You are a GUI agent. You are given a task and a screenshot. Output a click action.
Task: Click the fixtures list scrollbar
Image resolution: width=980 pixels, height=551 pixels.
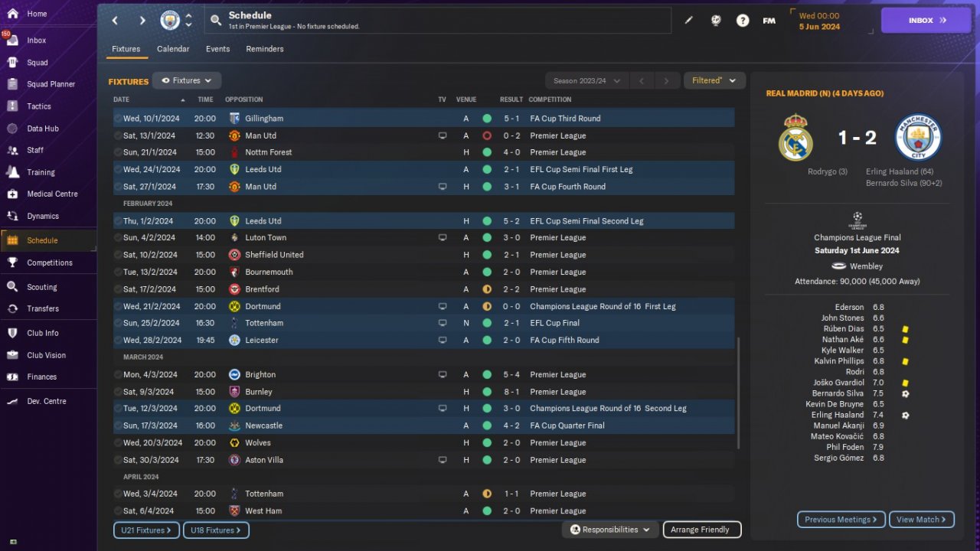coord(739,393)
